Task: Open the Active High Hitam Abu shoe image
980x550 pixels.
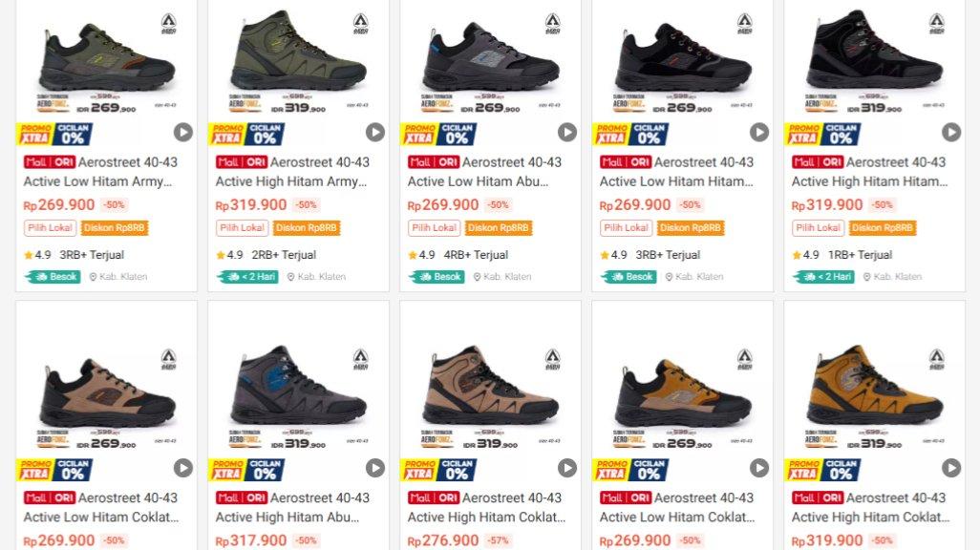Action: (x=298, y=387)
